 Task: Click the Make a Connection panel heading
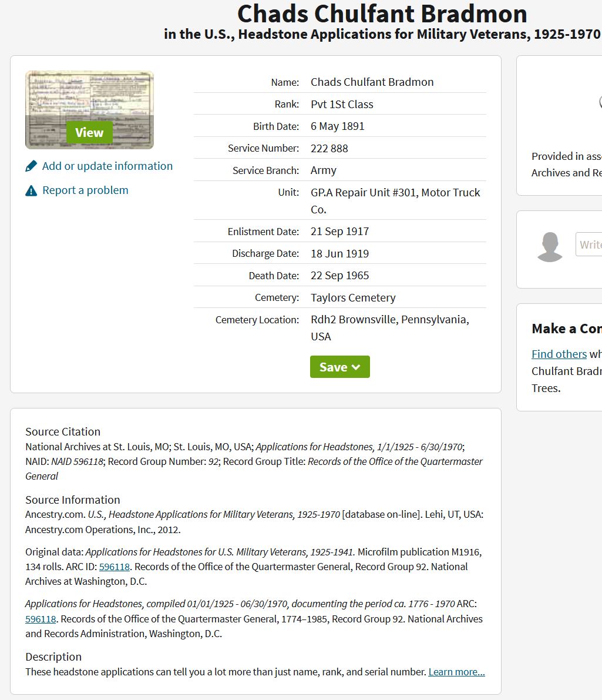point(566,329)
